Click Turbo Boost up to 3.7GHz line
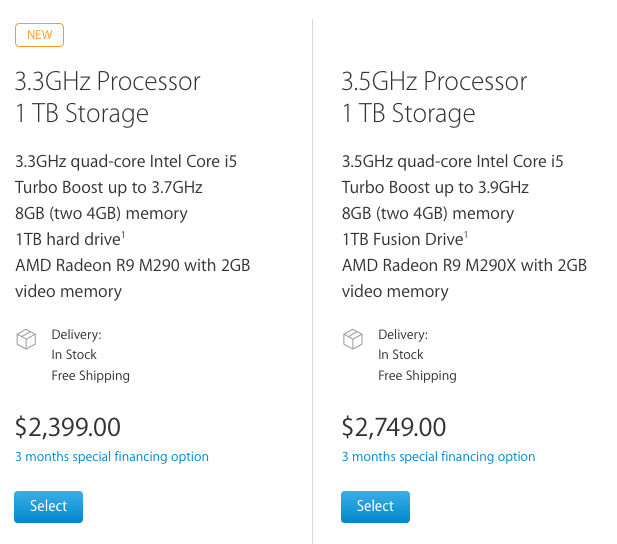The width and height of the screenshot is (617, 544). point(109,187)
